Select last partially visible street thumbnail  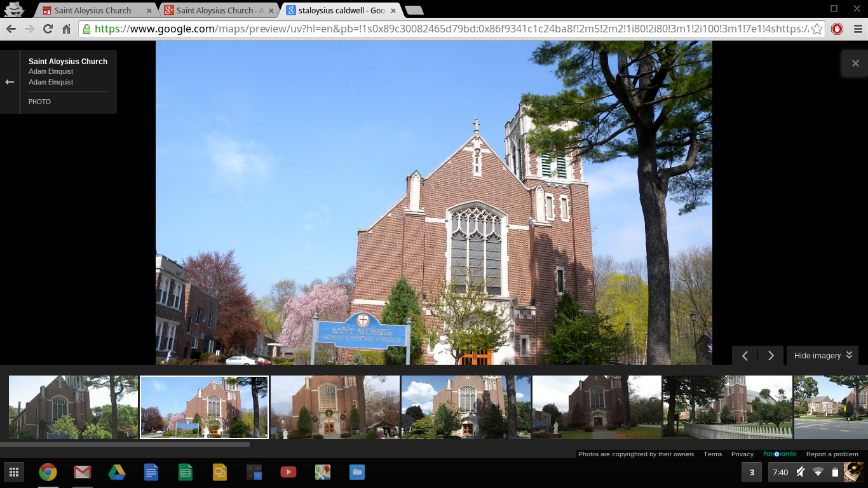[x=831, y=407]
